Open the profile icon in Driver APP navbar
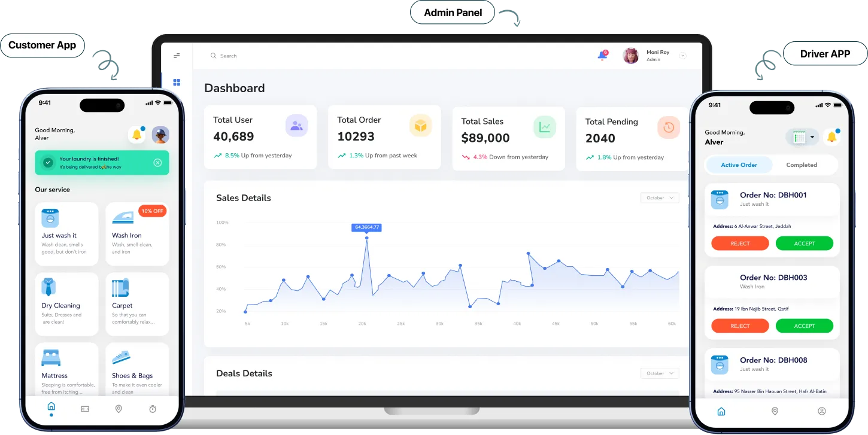Screen dimensions: 868x435 (822, 411)
